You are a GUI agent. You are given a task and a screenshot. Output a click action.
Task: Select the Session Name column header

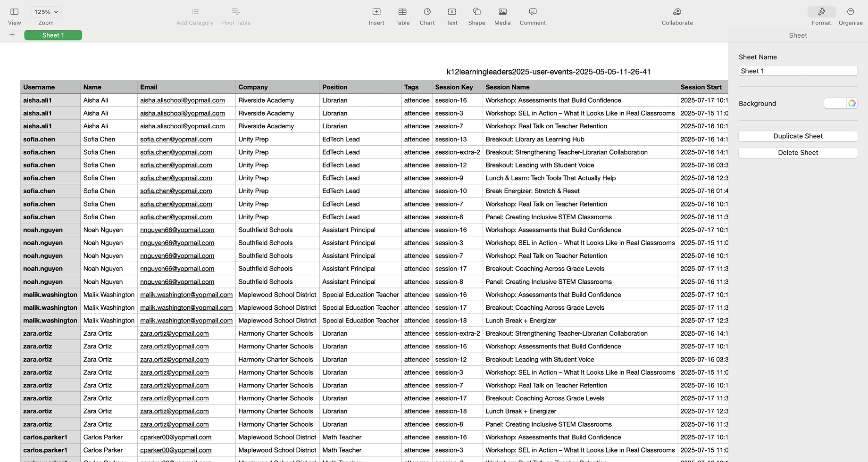[580, 87]
